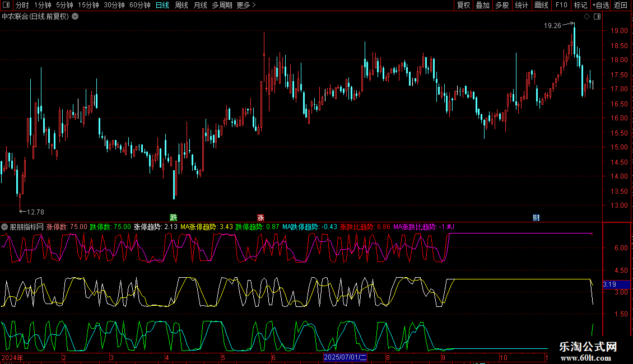Viewport: 633px width, 364px height.
Task: Expand the 股朋指标网 indicator dropdown arrow
Action: point(4,227)
